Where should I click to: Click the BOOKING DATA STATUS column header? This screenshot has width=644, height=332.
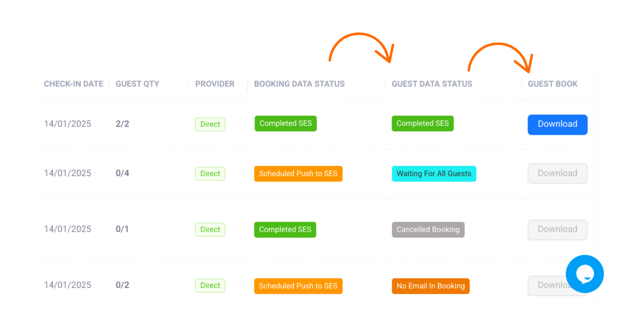299,84
